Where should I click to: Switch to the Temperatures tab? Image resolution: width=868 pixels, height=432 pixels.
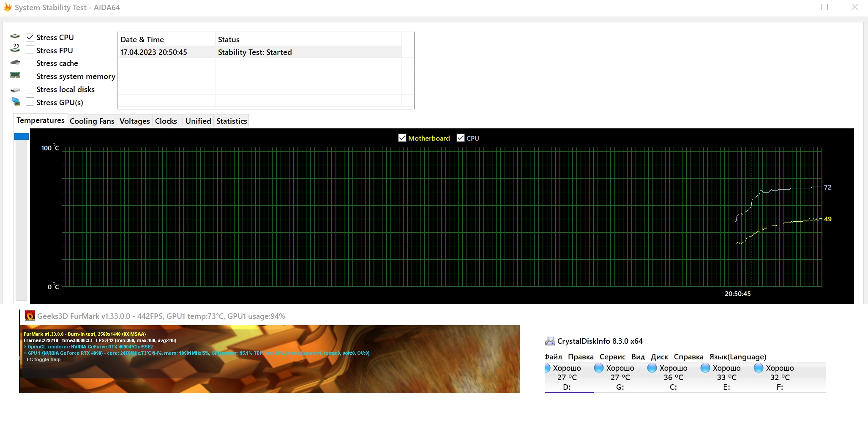click(x=41, y=120)
